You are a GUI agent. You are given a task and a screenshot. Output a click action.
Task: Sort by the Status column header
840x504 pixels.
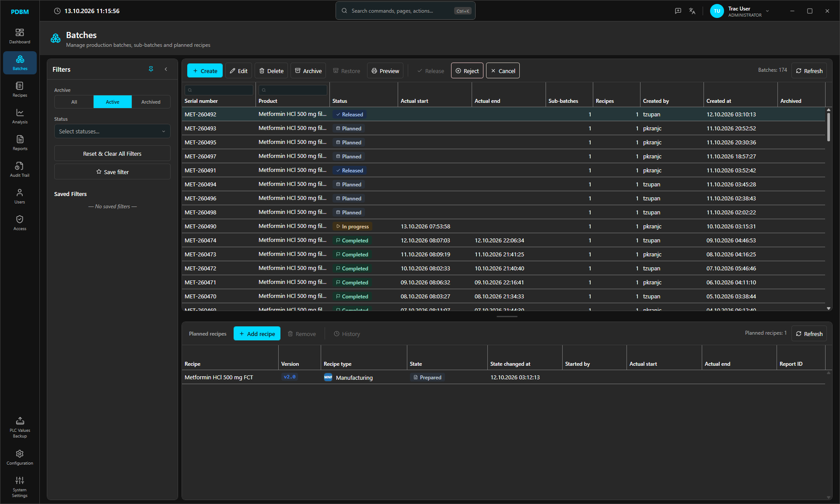click(339, 101)
